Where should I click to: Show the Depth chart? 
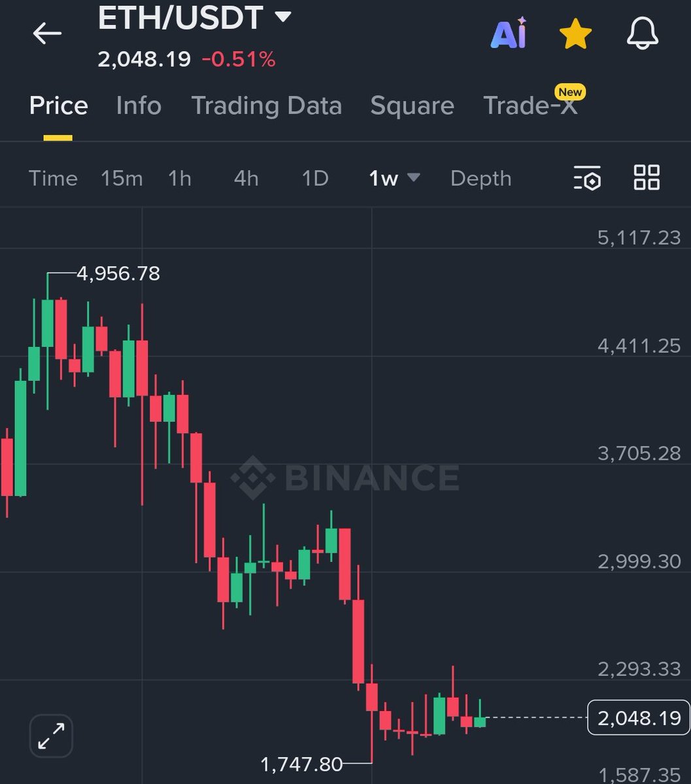coord(480,178)
